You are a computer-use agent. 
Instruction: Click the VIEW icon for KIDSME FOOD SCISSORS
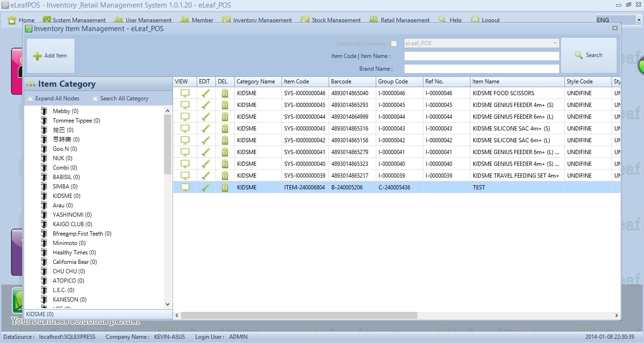click(185, 93)
